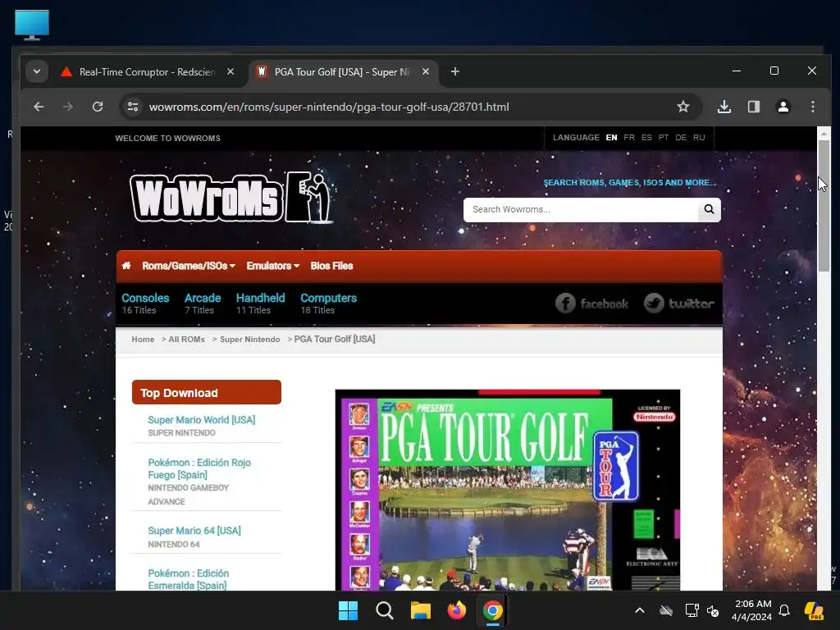The height and width of the screenshot is (630, 840).
Task: Open the Chrome profile icon
Action: [x=783, y=107]
